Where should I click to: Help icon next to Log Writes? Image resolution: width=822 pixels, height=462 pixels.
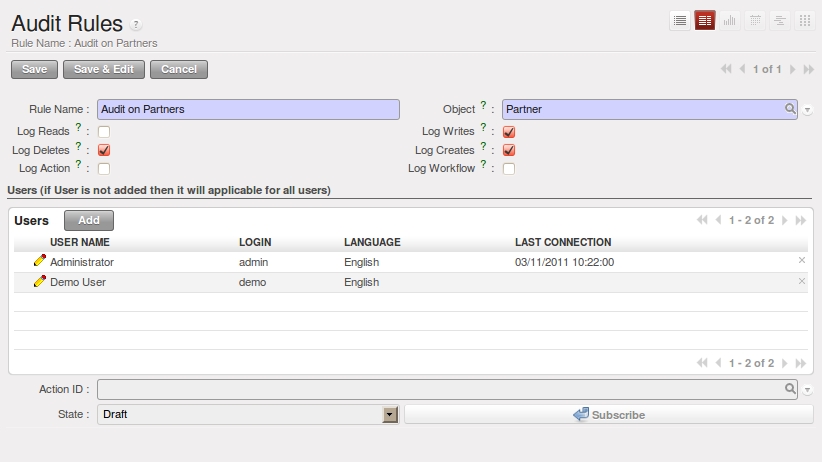[x=483, y=127]
